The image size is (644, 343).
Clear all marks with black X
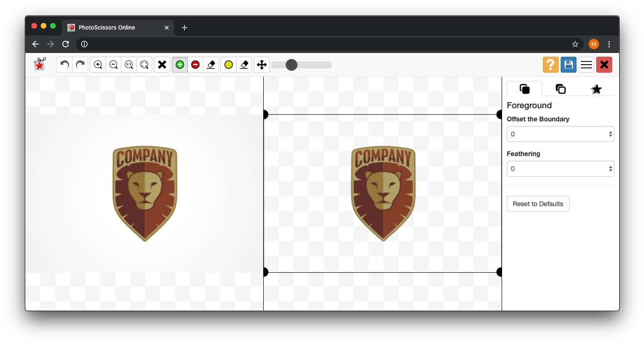162,65
